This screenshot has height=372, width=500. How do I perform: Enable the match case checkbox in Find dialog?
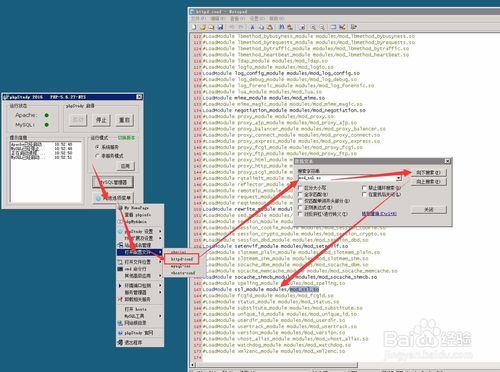click(x=300, y=188)
